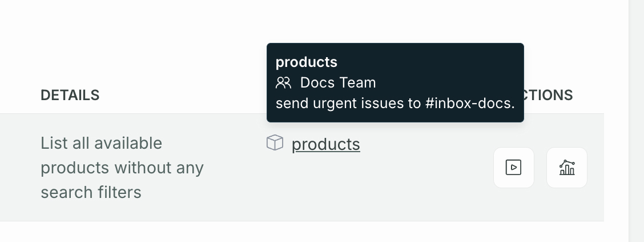Click the send urgent issues message text
644x242 pixels.
click(395, 104)
